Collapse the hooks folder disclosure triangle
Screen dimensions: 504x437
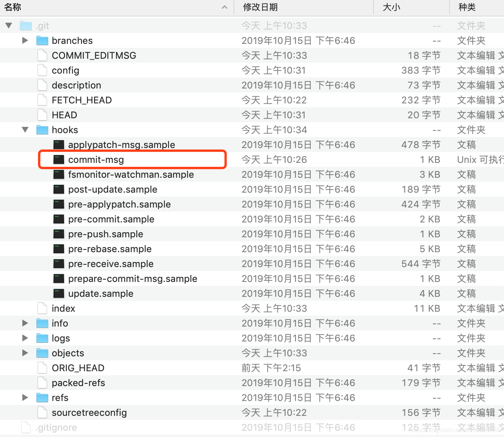click(25, 130)
